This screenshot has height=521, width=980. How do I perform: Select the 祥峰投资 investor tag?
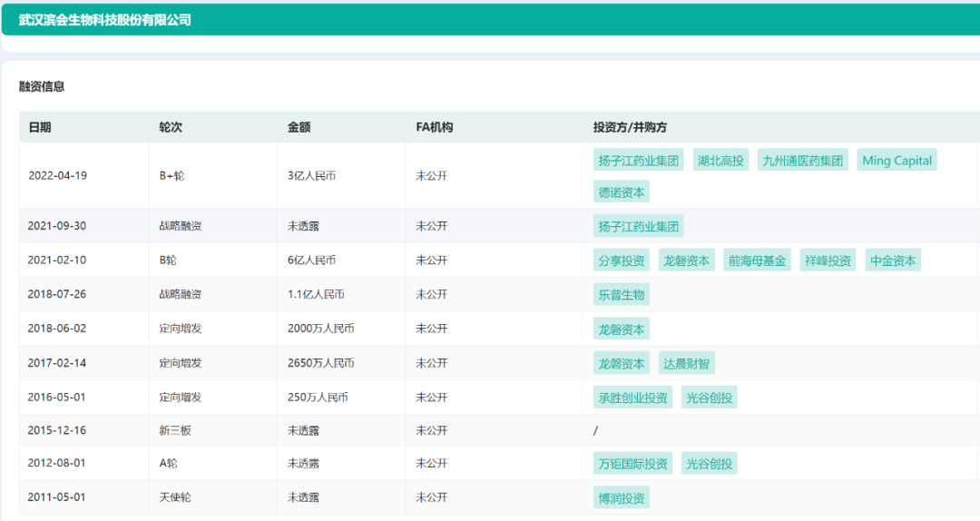828,260
